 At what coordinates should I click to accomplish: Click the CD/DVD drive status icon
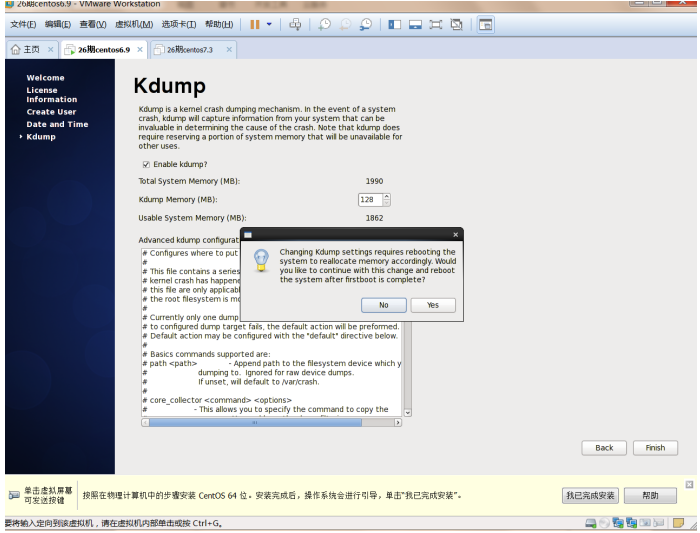click(604, 523)
